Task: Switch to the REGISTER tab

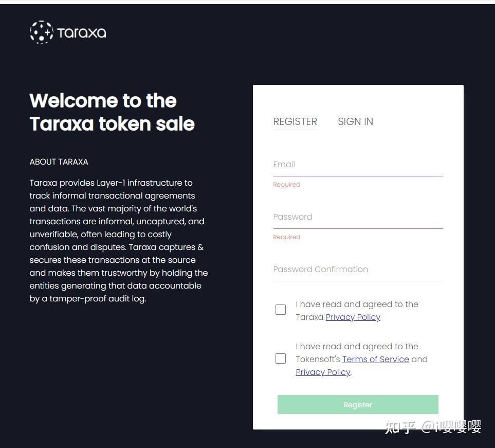Action: click(x=295, y=121)
